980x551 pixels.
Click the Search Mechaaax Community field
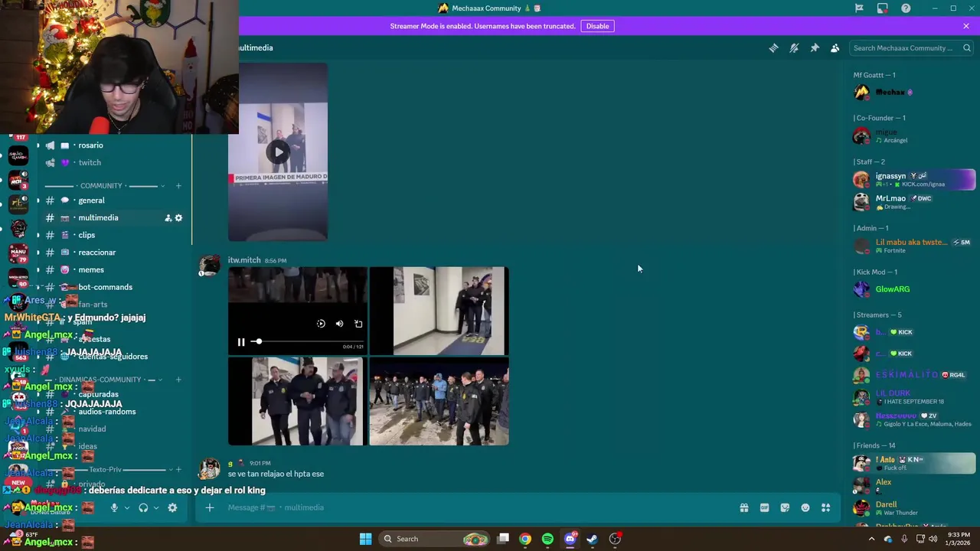[x=911, y=48]
